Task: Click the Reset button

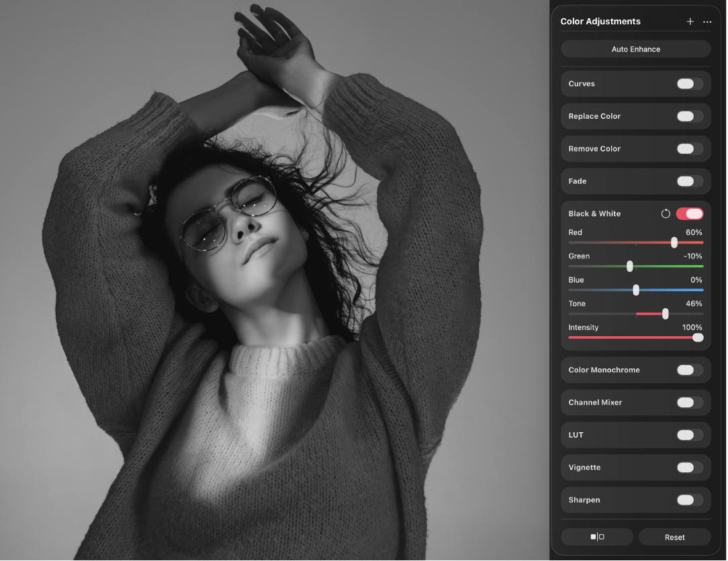Action: click(x=674, y=537)
